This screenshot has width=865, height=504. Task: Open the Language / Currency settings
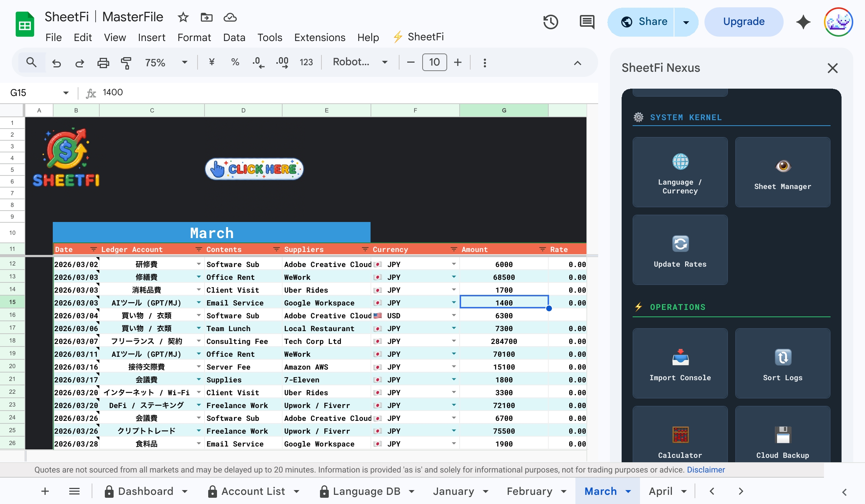(x=680, y=172)
